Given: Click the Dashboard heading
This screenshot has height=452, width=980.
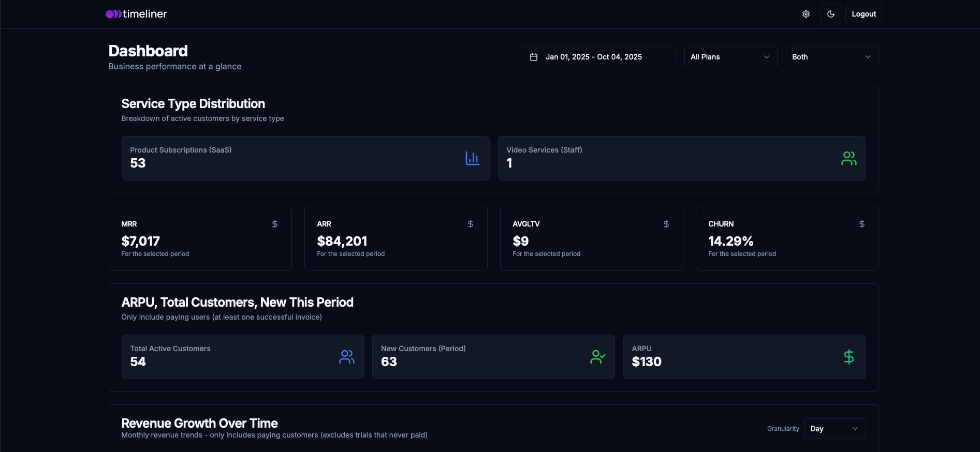Looking at the screenshot, I should pos(148,51).
